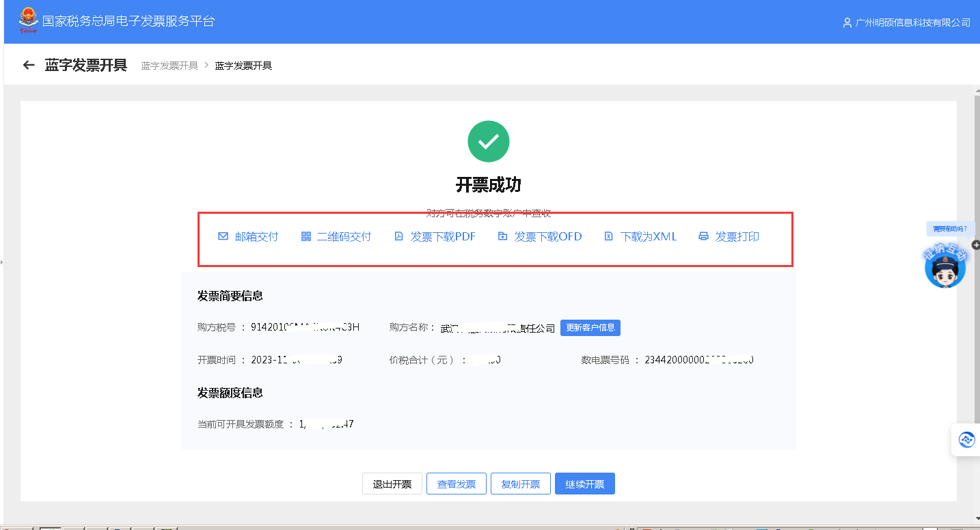Click the user icon beside company name
The width and height of the screenshot is (980, 530).
coord(847,23)
